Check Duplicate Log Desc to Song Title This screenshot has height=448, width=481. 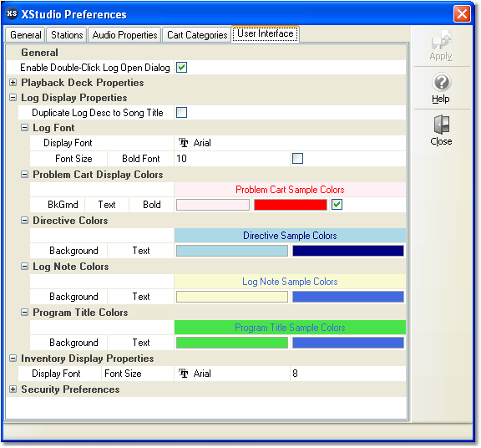[x=181, y=112]
